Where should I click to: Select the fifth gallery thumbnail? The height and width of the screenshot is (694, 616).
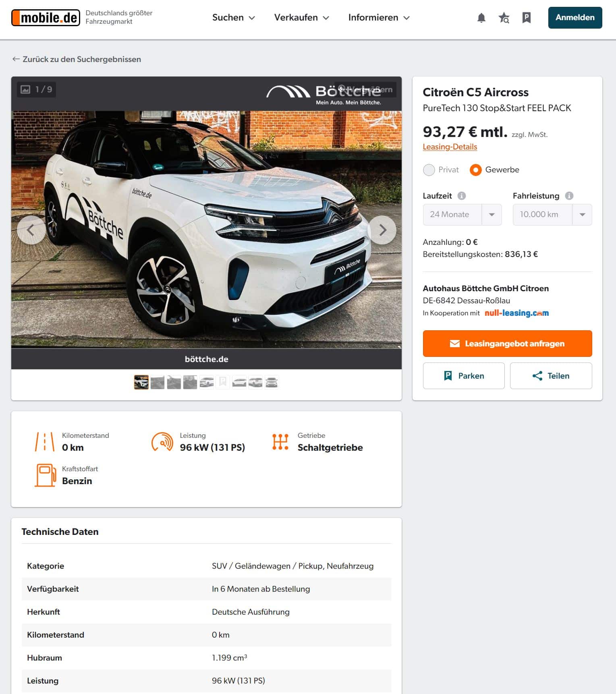tap(207, 382)
